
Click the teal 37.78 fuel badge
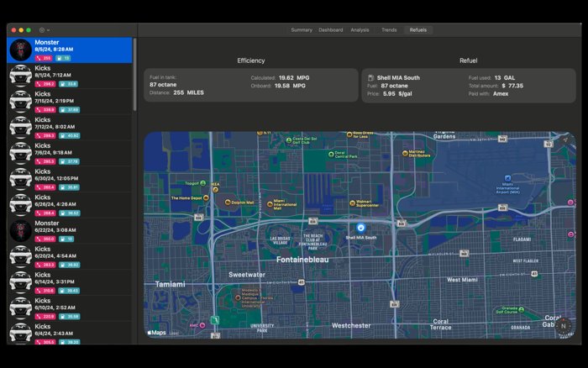click(70, 161)
